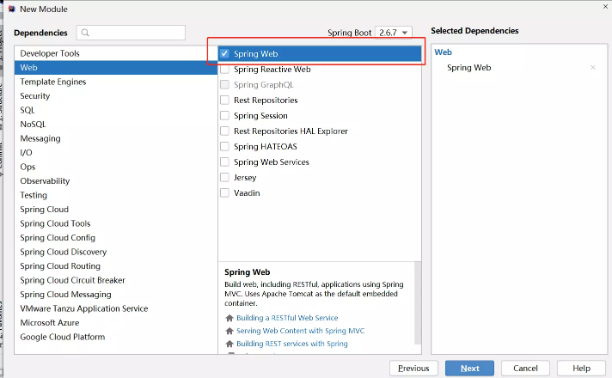Check the Spring Web Services checkbox
The image size is (612, 378).
pyautogui.click(x=224, y=162)
